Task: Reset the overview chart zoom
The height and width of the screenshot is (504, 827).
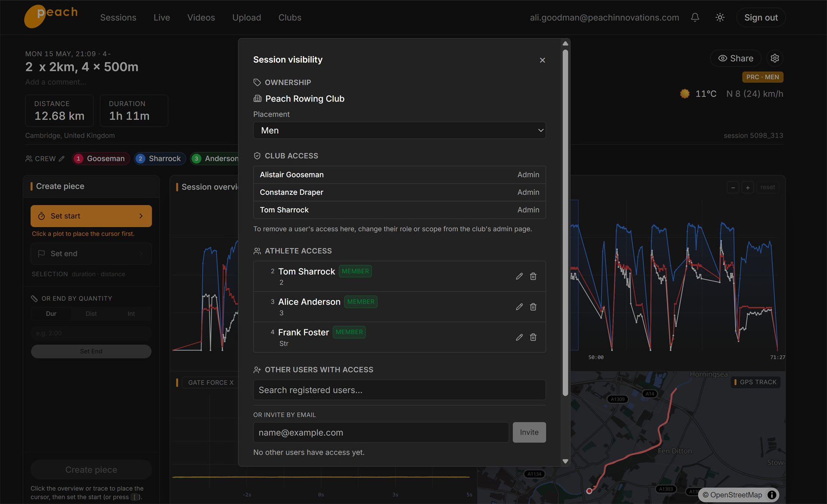Action: 767,187
